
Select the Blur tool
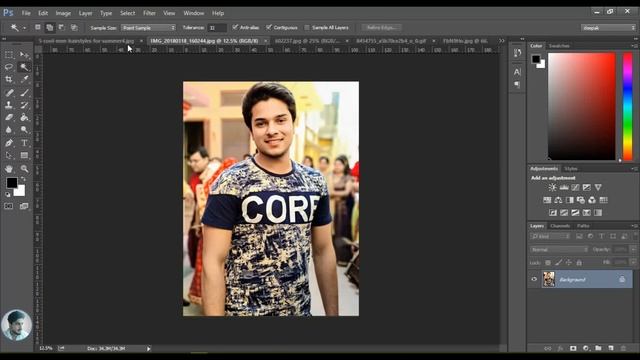[x=9, y=130]
